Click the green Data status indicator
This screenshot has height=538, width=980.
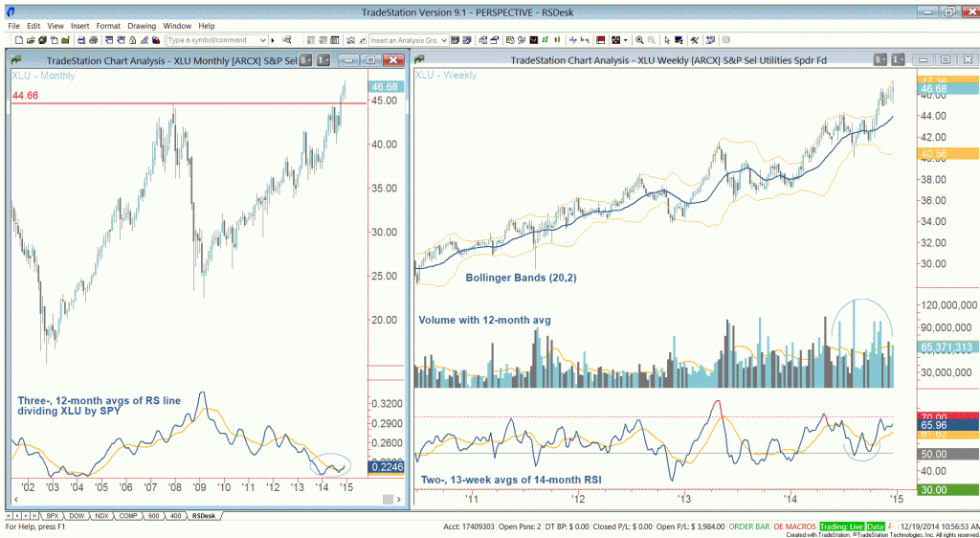click(x=875, y=527)
